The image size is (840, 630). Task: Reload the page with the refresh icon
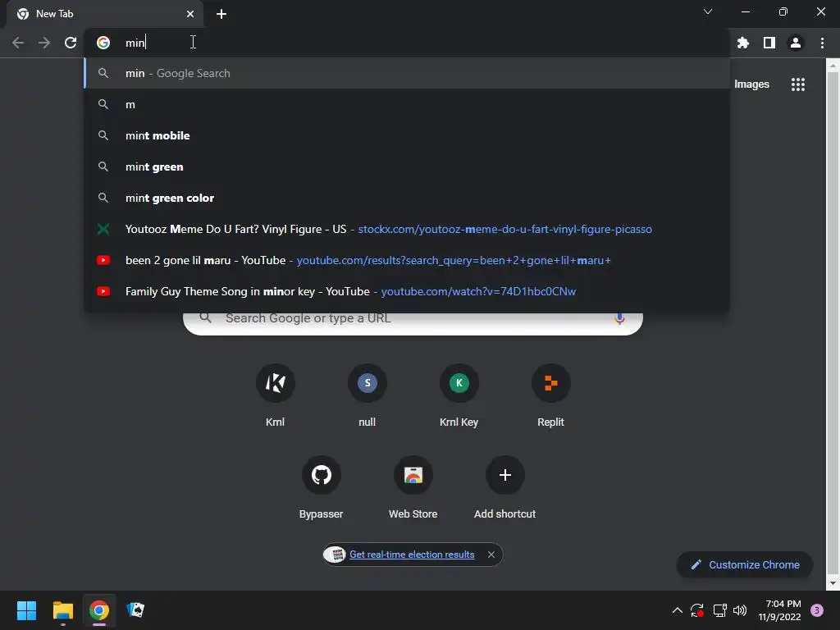point(71,43)
